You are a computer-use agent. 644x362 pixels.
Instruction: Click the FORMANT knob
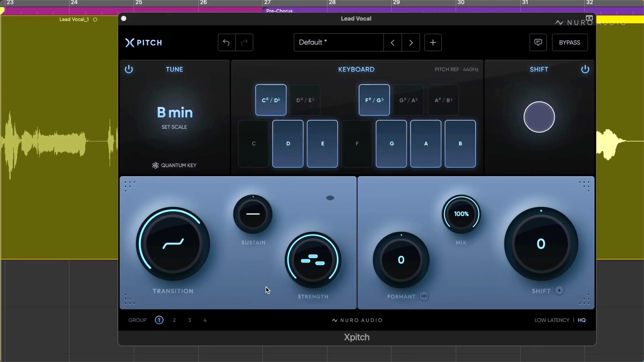tap(401, 260)
